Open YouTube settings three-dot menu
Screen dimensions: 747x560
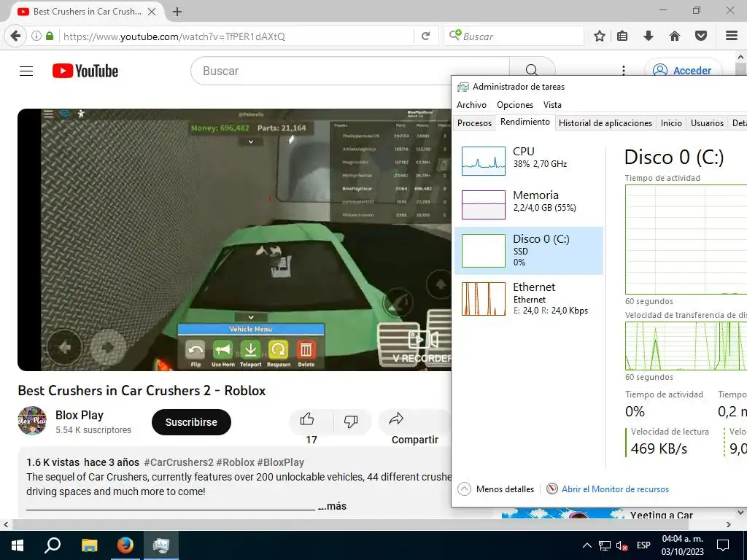click(624, 71)
